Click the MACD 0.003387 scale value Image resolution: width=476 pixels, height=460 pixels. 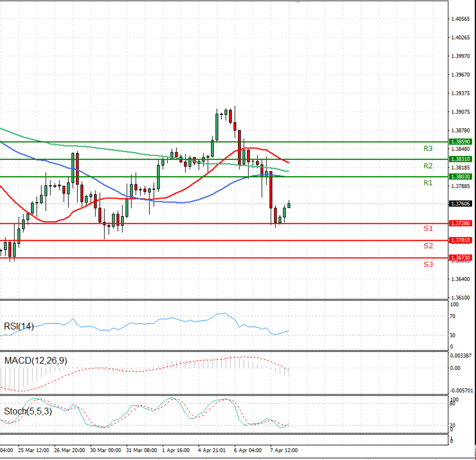(460, 355)
